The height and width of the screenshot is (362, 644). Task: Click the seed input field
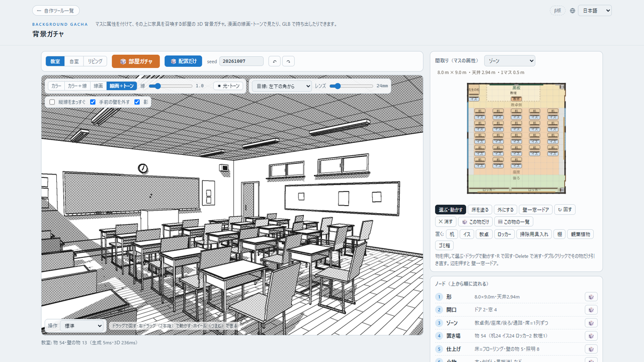point(242,61)
